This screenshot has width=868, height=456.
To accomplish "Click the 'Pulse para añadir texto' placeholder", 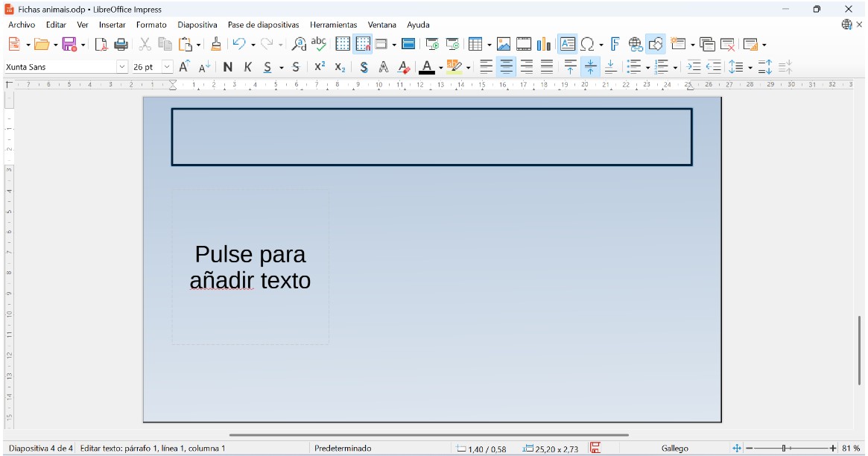I will pos(250,267).
